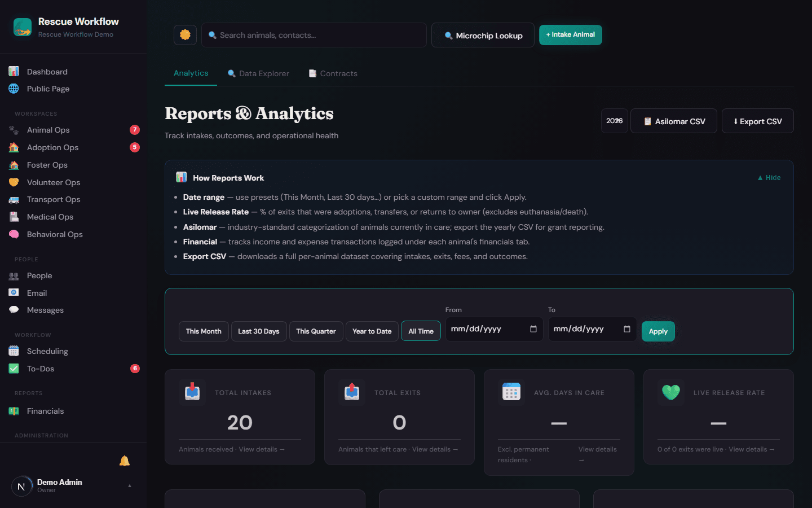Open View details on Total Intakes card
812x508 pixels.
click(x=262, y=449)
